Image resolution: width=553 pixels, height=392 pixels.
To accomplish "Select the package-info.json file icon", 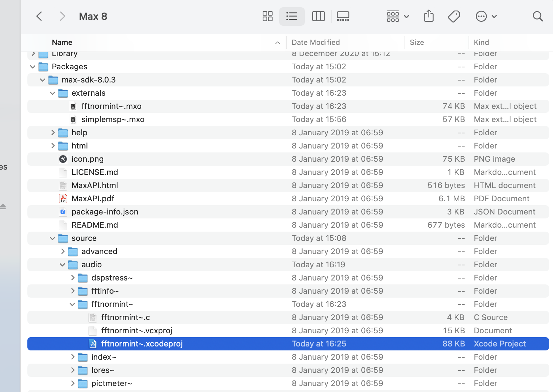I will 63,212.
